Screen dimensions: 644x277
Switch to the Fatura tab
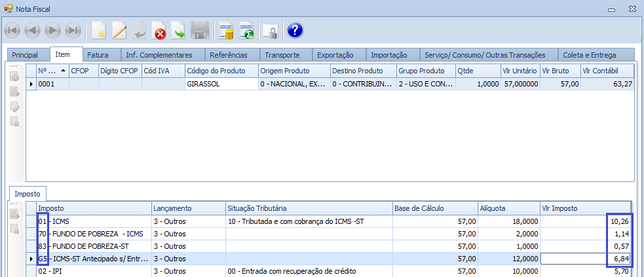pyautogui.click(x=98, y=55)
